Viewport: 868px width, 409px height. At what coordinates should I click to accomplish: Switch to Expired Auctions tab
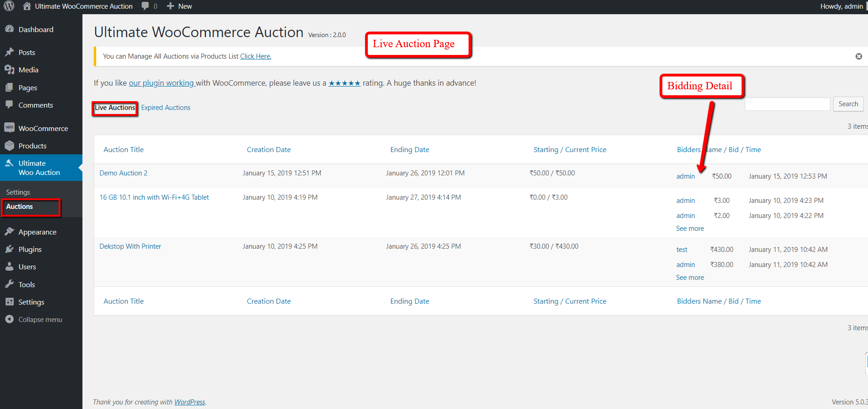pos(165,108)
